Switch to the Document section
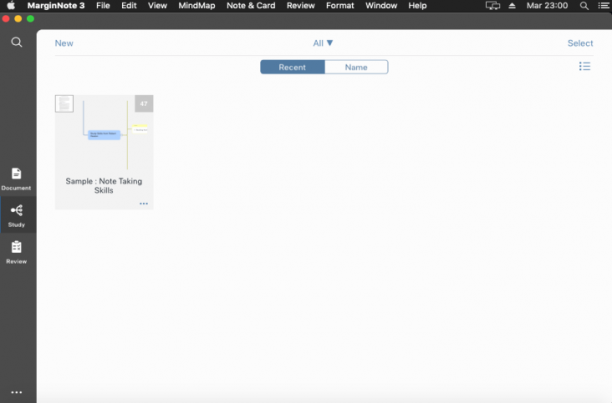 point(16,179)
